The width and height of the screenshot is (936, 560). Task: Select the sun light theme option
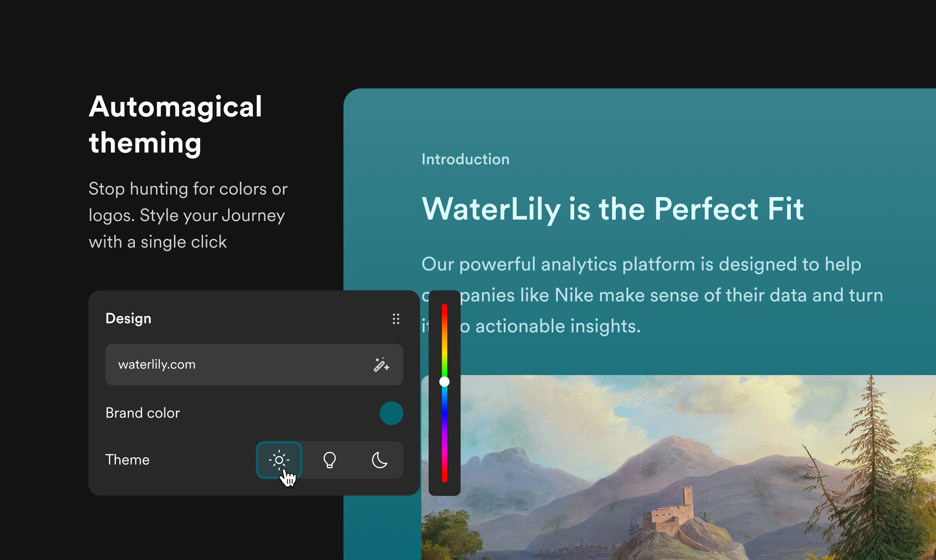coord(279,460)
